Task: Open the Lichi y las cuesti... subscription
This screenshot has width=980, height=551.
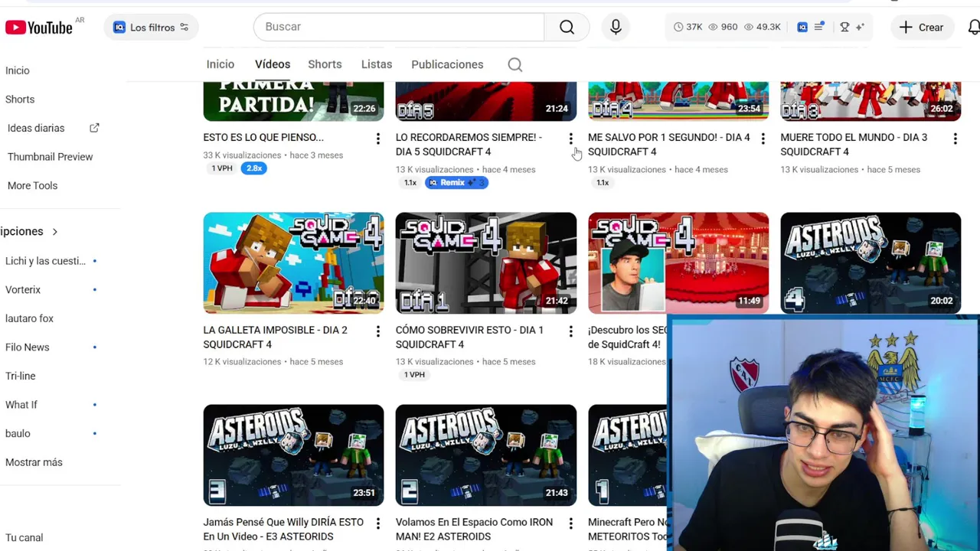Action: (x=45, y=261)
